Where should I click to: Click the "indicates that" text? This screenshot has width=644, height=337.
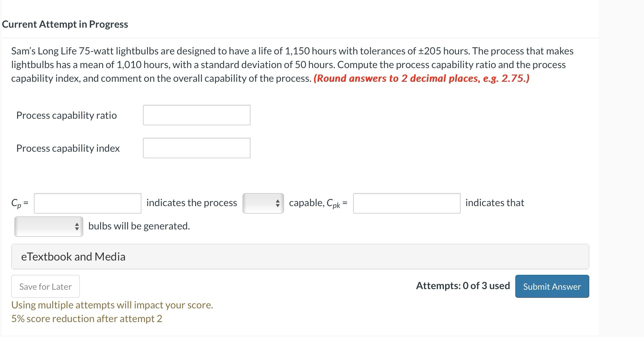pos(494,203)
